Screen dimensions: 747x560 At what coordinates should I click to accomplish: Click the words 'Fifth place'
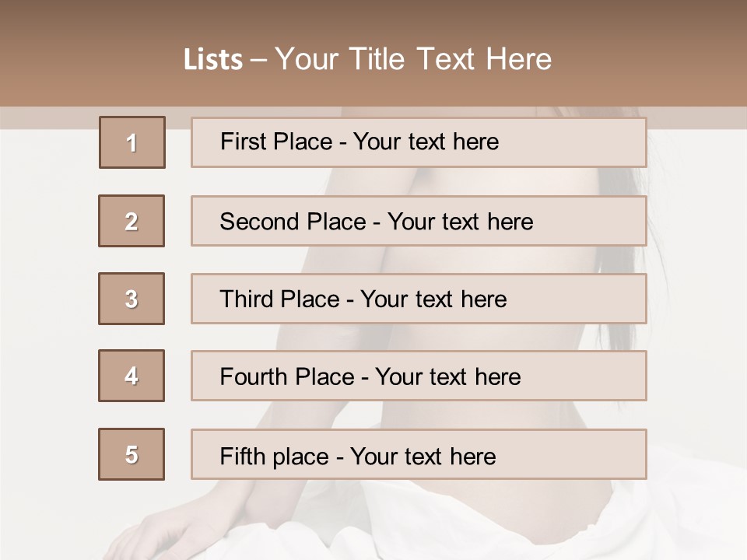click(275, 457)
